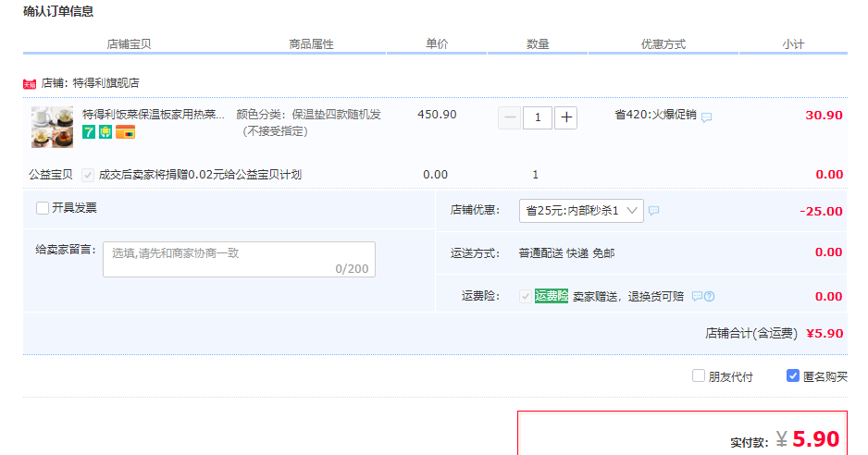868x455 pixels.
Task: Decrease quantity with the minus button
Action: coord(510,117)
